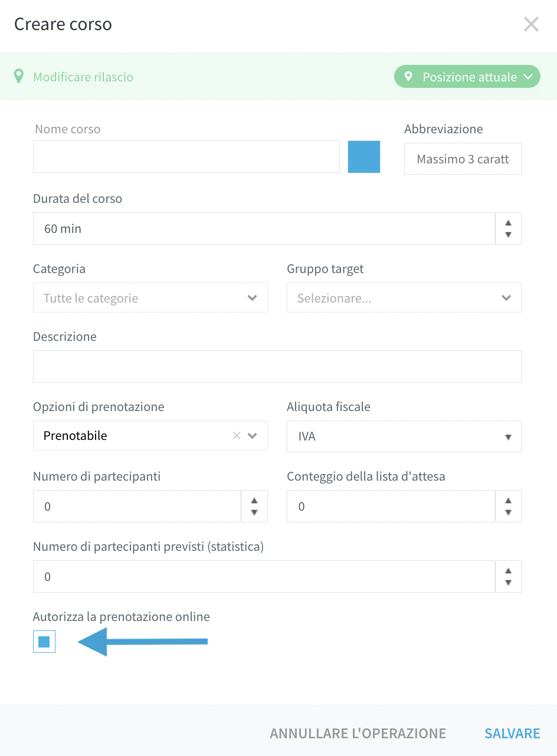Screen dimensions: 557x756
Task: Focus the Nome corso text field
Action: coord(186,157)
